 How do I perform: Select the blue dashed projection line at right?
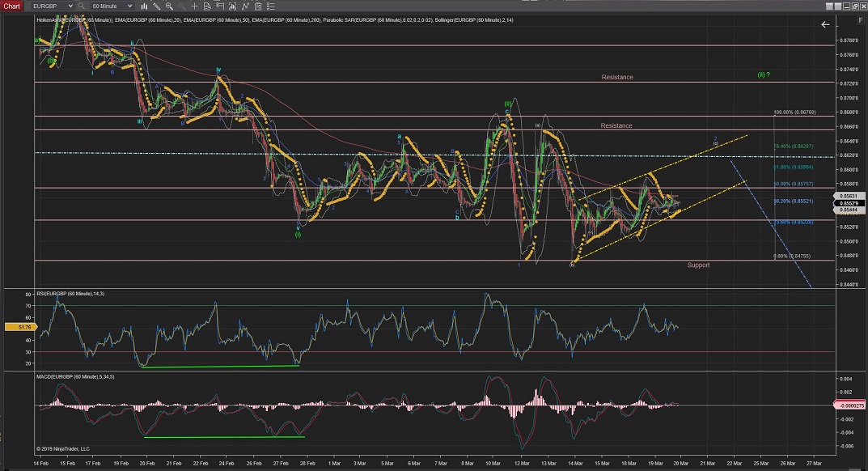[771, 224]
